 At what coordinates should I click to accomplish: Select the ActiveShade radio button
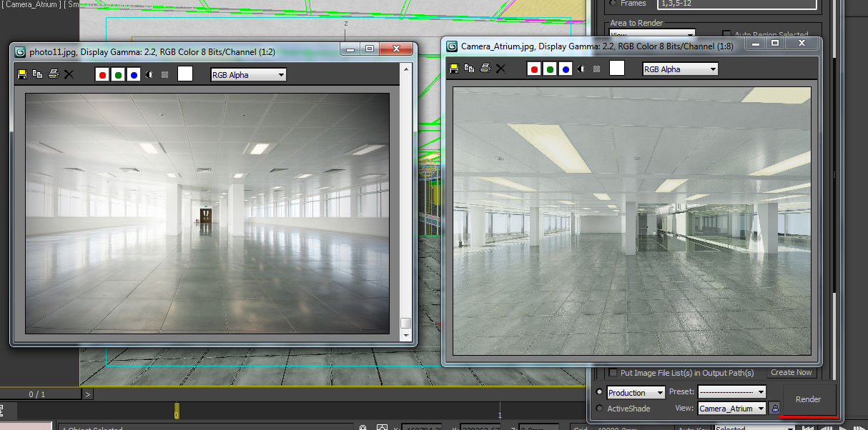(599, 408)
